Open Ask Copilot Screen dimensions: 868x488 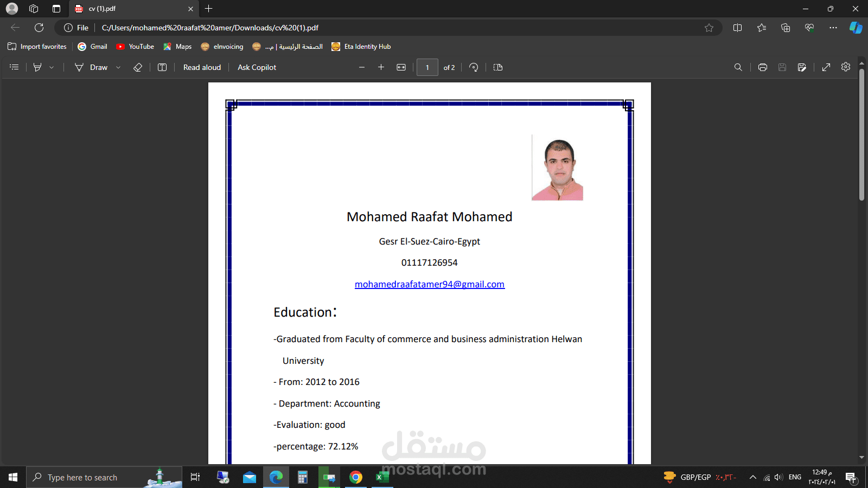tap(257, 67)
